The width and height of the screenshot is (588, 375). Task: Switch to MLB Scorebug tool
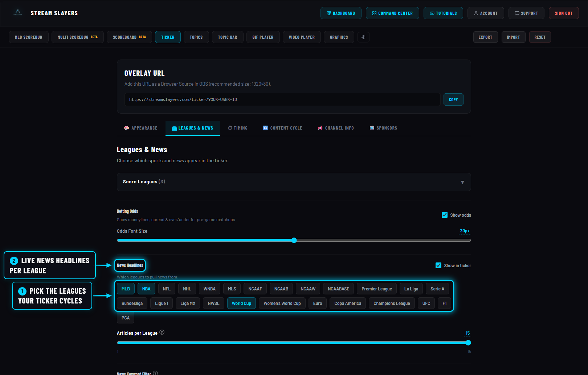click(28, 37)
